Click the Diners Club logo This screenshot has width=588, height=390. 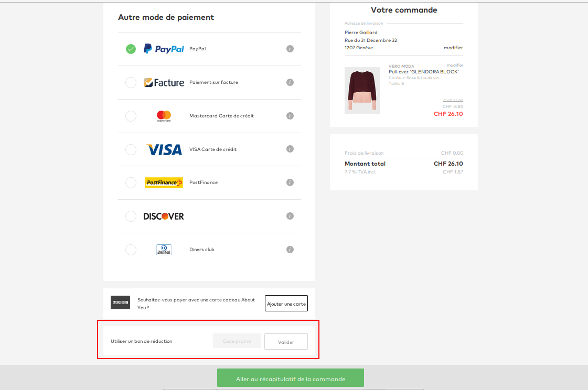pyautogui.click(x=164, y=250)
